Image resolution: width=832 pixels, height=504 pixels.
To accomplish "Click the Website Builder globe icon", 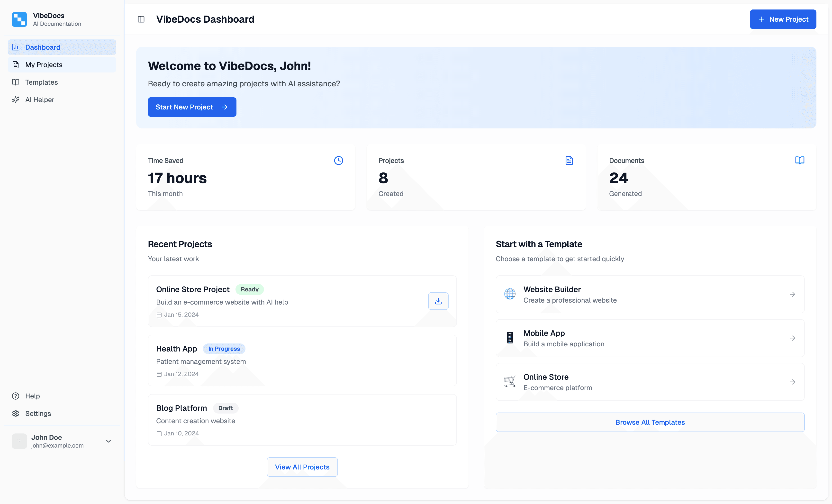I will 510,294.
